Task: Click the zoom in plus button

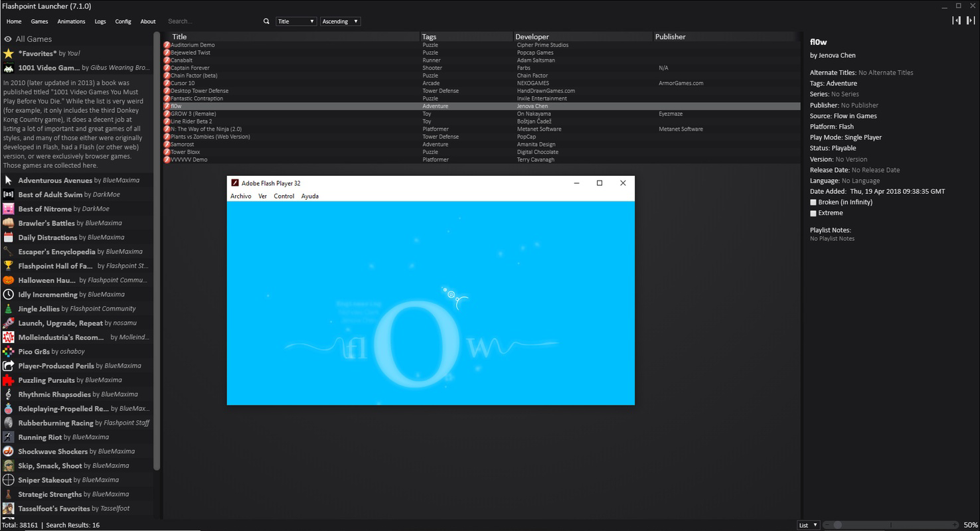Action: (x=956, y=525)
